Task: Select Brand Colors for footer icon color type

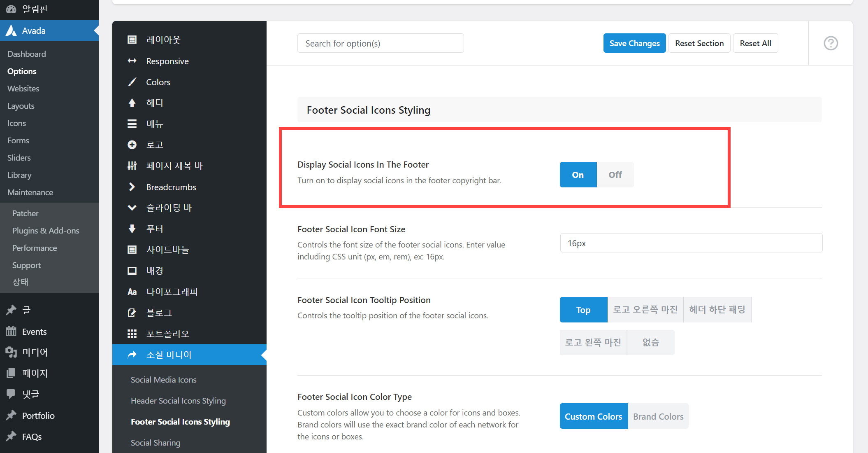Action: (658, 416)
